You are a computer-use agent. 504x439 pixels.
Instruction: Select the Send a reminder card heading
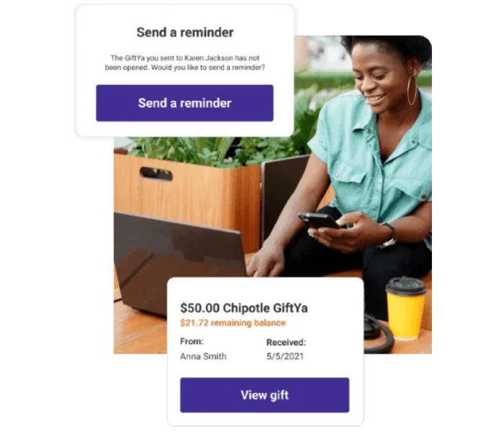coord(185,32)
